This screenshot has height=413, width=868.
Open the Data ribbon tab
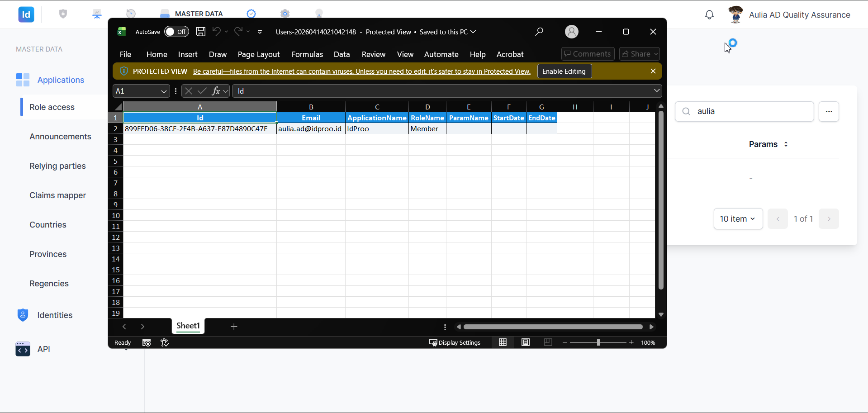pyautogui.click(x=342, y=54)
